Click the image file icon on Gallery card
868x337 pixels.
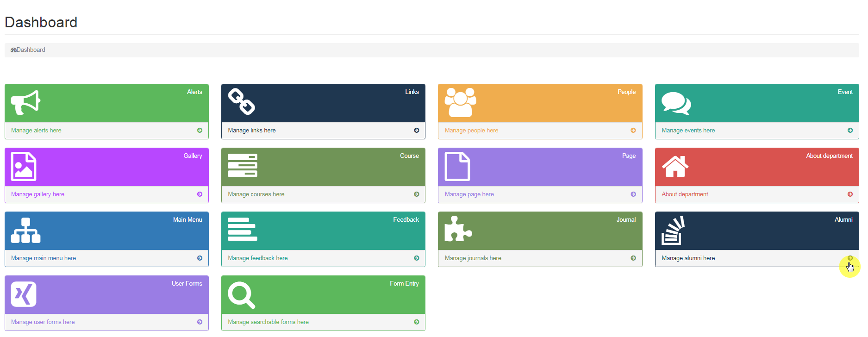point(24,166)
